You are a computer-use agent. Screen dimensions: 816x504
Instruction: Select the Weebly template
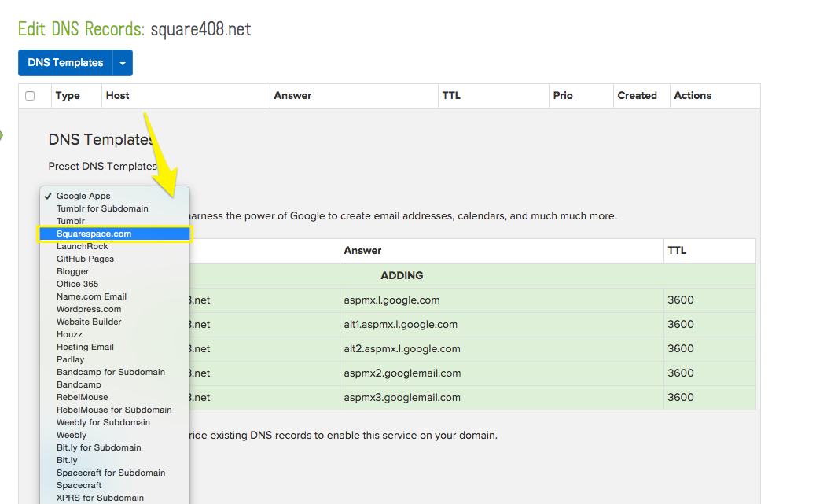(x=72, y=435)
